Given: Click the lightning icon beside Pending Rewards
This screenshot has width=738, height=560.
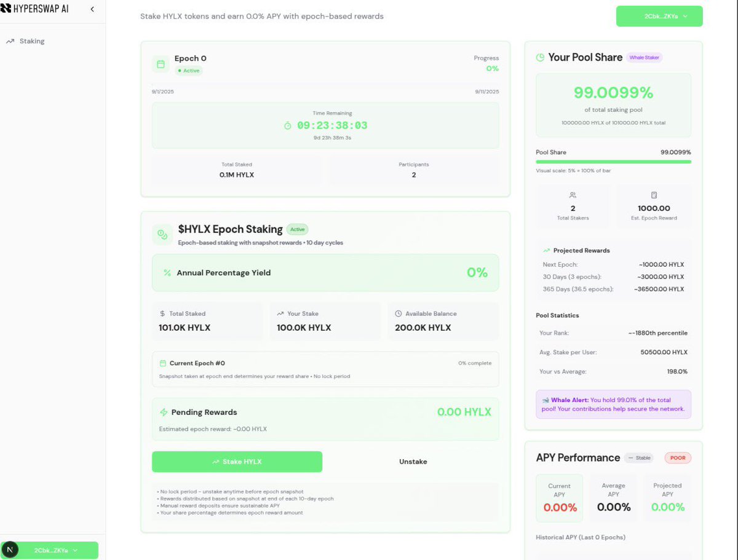Looking at the screenshot, I should pyautogui.click(x=164, y=412).
